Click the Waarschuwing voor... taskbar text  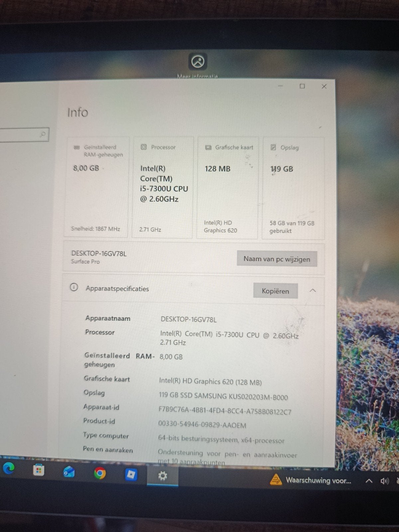tap(318, 480)
